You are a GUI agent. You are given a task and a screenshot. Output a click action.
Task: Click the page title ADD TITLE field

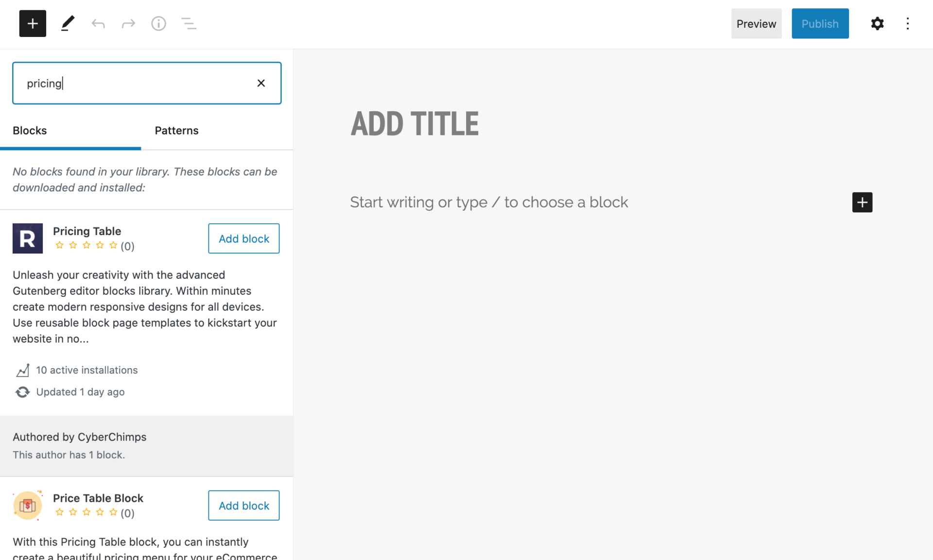tap(415, 124)
